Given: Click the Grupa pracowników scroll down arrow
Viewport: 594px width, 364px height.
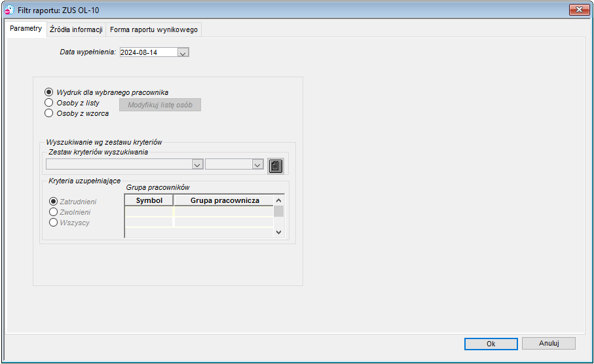Looking at the screenshot, I should point(279,232).
